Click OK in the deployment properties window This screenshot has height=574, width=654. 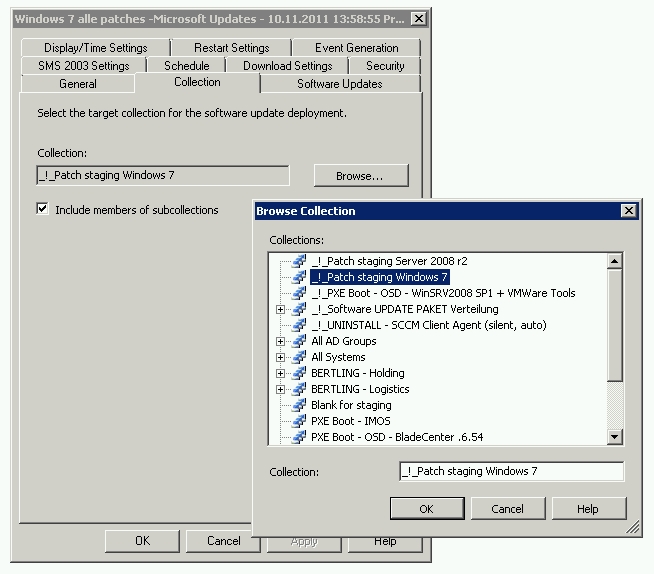(142, 541)
